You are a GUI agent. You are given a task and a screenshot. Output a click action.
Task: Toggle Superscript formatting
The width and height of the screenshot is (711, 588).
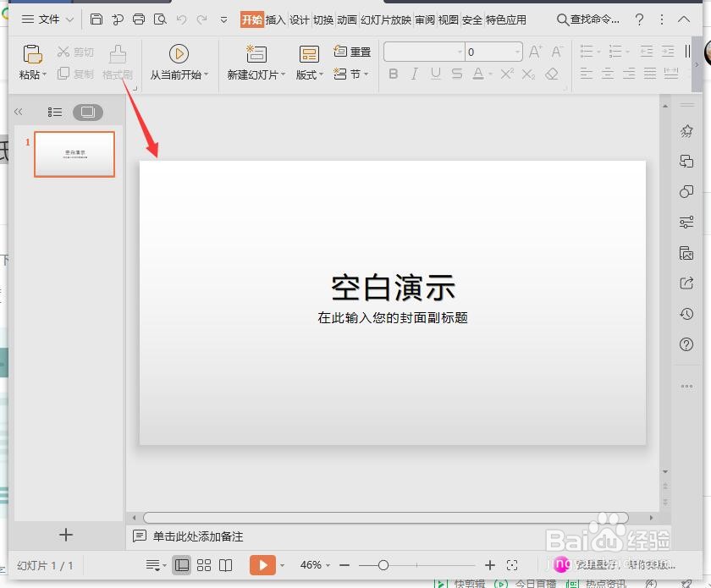coord(507,74)
